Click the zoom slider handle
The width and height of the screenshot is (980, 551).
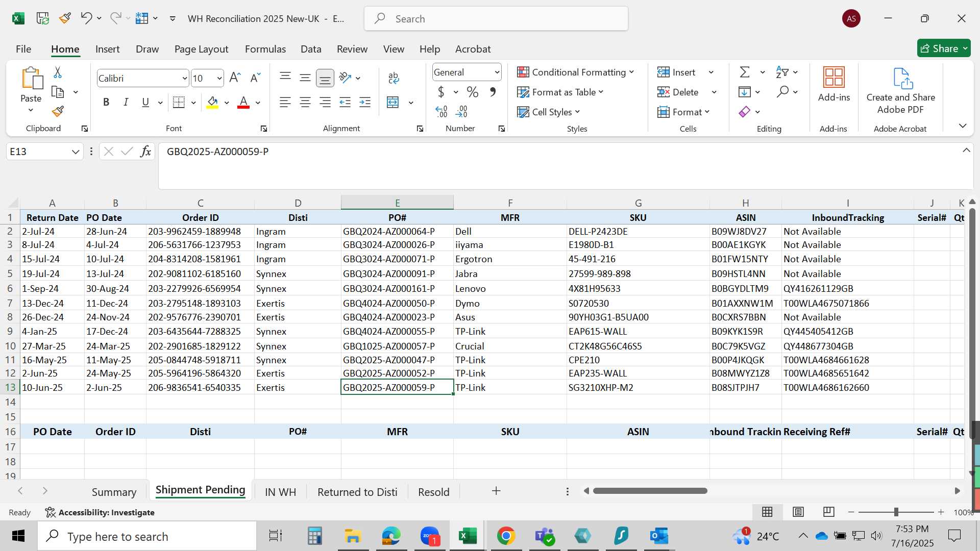click(x=896, y=512)
